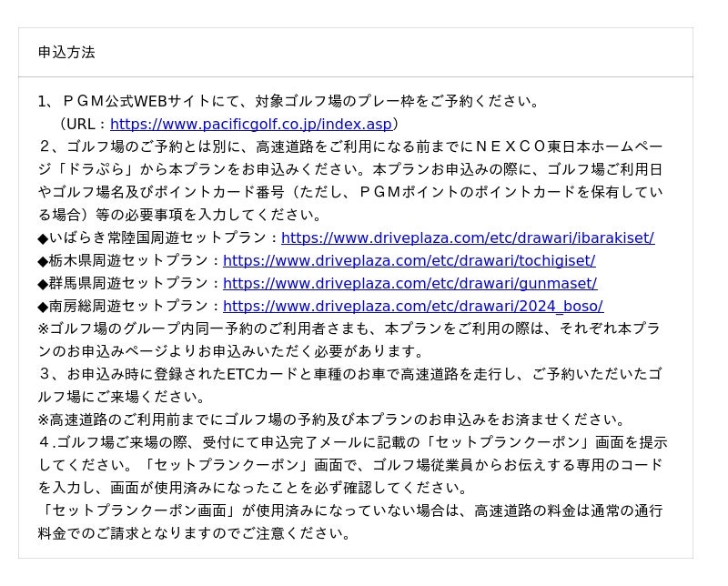Screen dimensions: 728x586
Task: Follow the tochigiset plan URL
Action: pyautogui.click(x=409, y=261)
